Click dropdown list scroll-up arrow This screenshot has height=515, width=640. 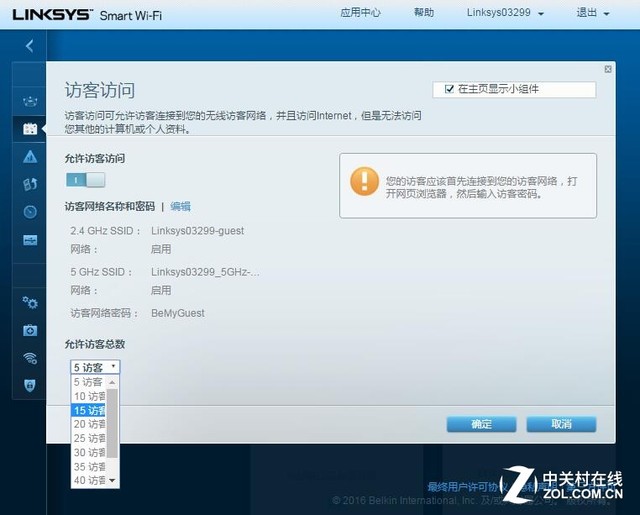click(112, 382)
